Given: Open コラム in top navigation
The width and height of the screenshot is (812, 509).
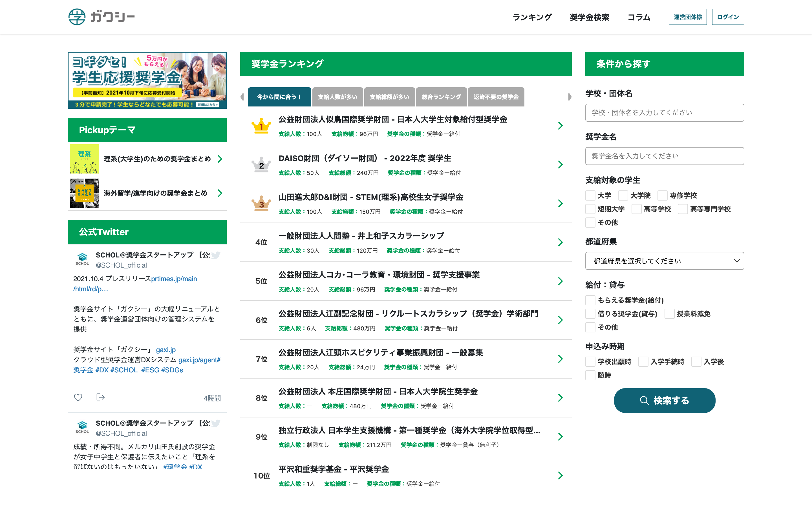Looking at the screenshot, I should (x=639, y=17).
